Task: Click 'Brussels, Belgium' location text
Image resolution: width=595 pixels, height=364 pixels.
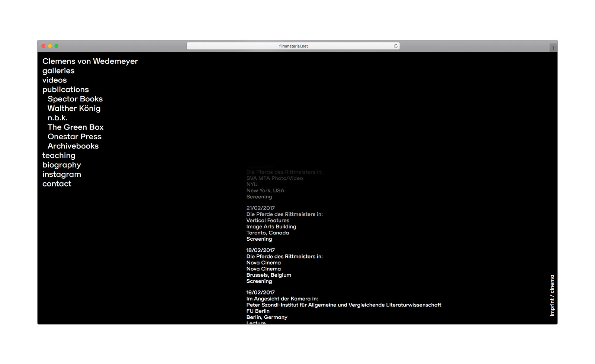Action: click(x=268, y=275)
